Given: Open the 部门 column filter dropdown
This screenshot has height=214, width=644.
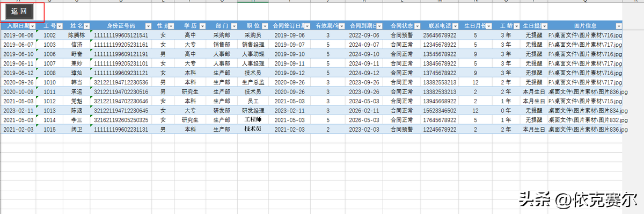Looking at the screenshot, I should pyautogui.click(x=234, y=26).
